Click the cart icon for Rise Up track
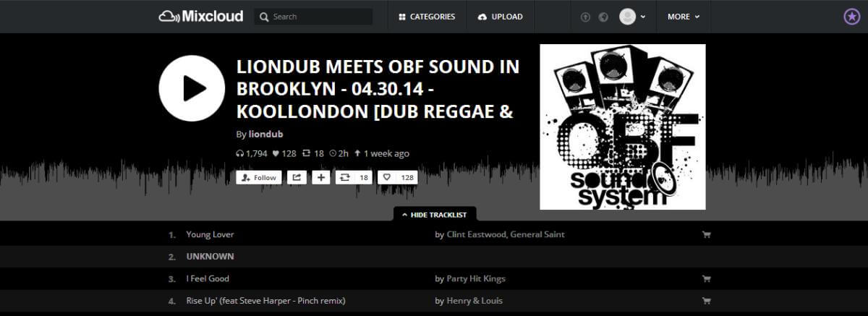 point(707,300)
